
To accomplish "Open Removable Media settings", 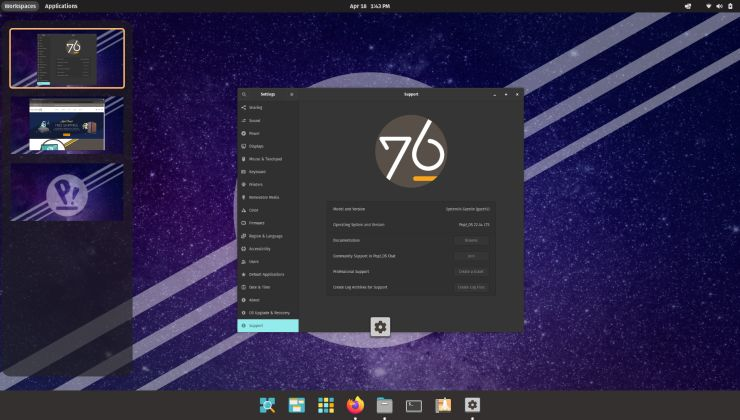I will [x=268, y=197].
